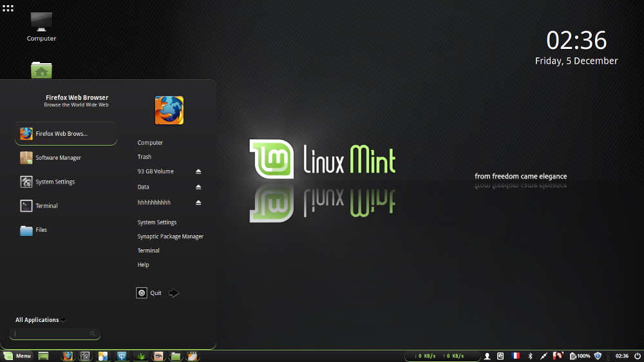Screen dimensions: 644x362
Task: Click the Quit power icon
Action: pos(142,293)
